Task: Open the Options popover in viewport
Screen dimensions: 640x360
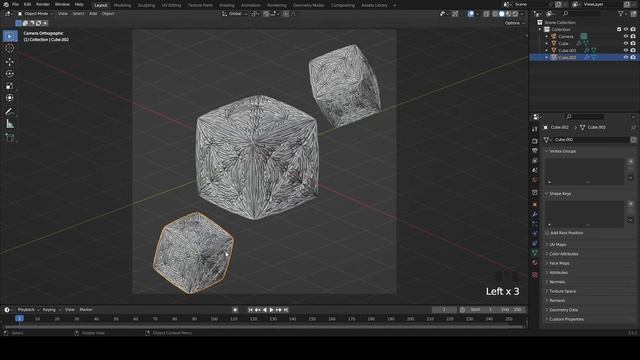Action: coord(514,23)
